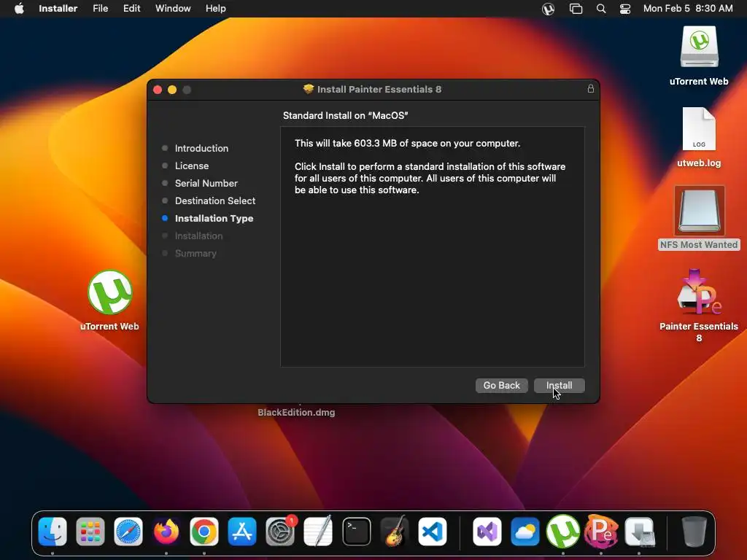Click the lock icon in installer title bar
747x560 pixels.
coord(590,88)
